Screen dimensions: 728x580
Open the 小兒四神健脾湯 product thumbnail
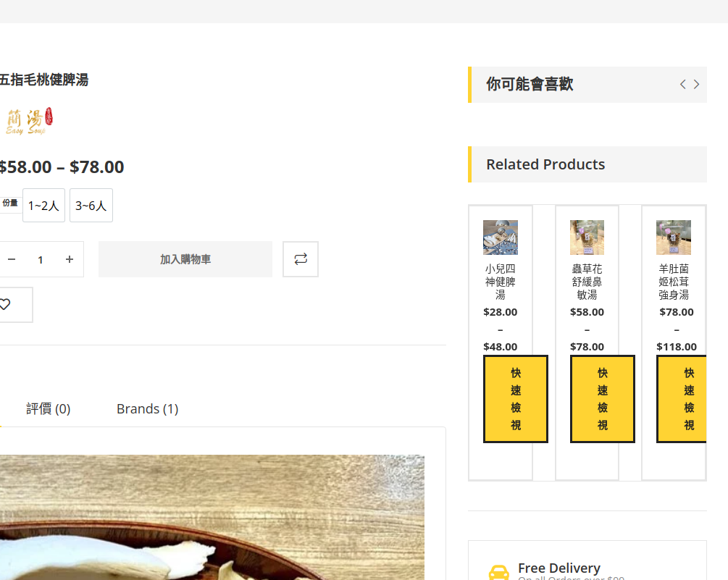(x=500, y=237)
